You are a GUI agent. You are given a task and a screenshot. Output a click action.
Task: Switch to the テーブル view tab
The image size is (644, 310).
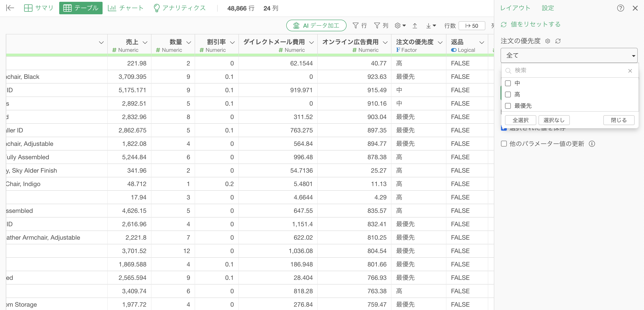[x=81, y=8]
